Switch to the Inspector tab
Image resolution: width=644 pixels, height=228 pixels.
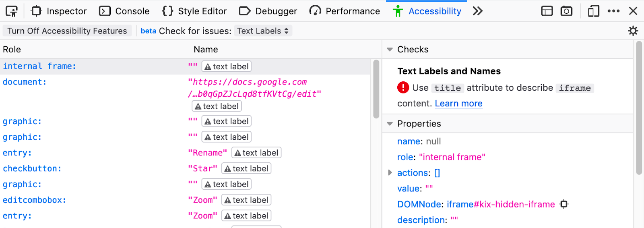click(x=59, y=11)
